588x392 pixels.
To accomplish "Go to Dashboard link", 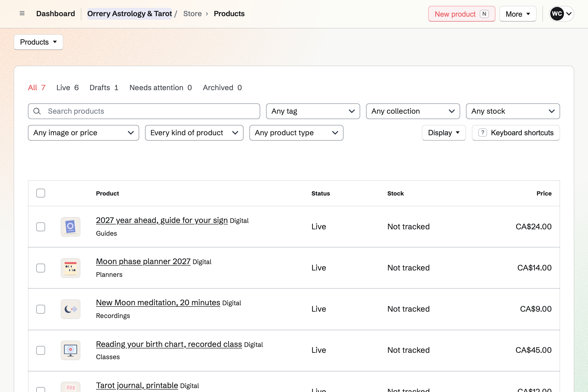I will (x=56, y=13).
